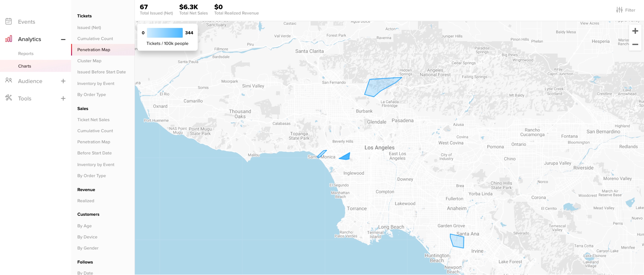The height and width of the screenshot is (275, 644).
Task: Open Sales By Order Type chart
Action: point(91,175)
